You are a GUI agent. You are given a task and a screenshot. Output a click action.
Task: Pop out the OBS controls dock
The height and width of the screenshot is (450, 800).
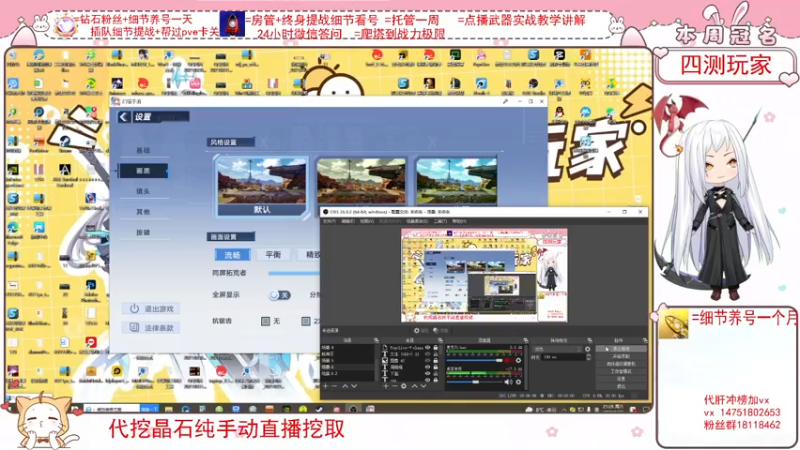point(645,340)
